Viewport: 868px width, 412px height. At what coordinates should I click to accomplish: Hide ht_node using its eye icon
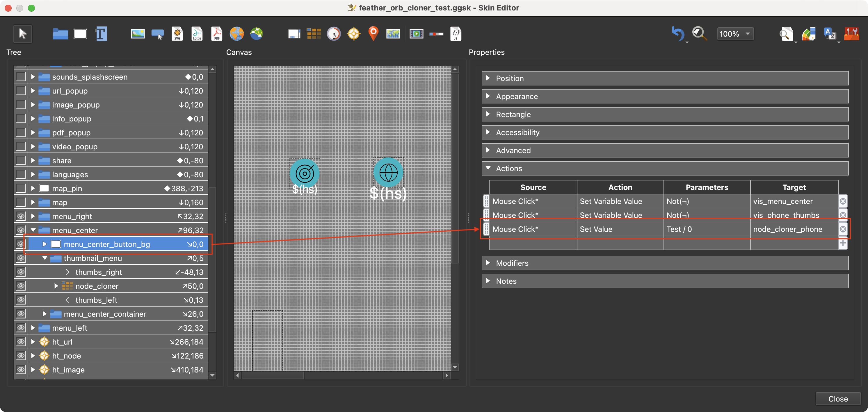(x=21, y=355)
